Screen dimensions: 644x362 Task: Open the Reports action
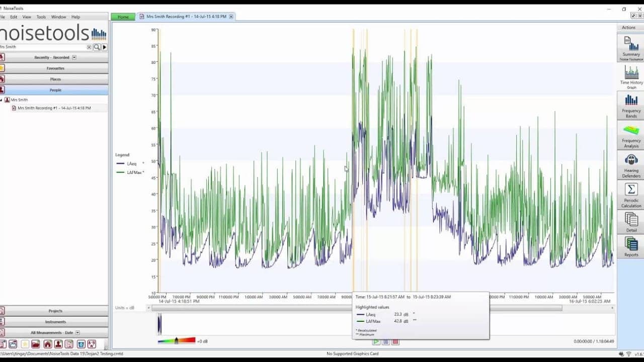click(631, 246)
